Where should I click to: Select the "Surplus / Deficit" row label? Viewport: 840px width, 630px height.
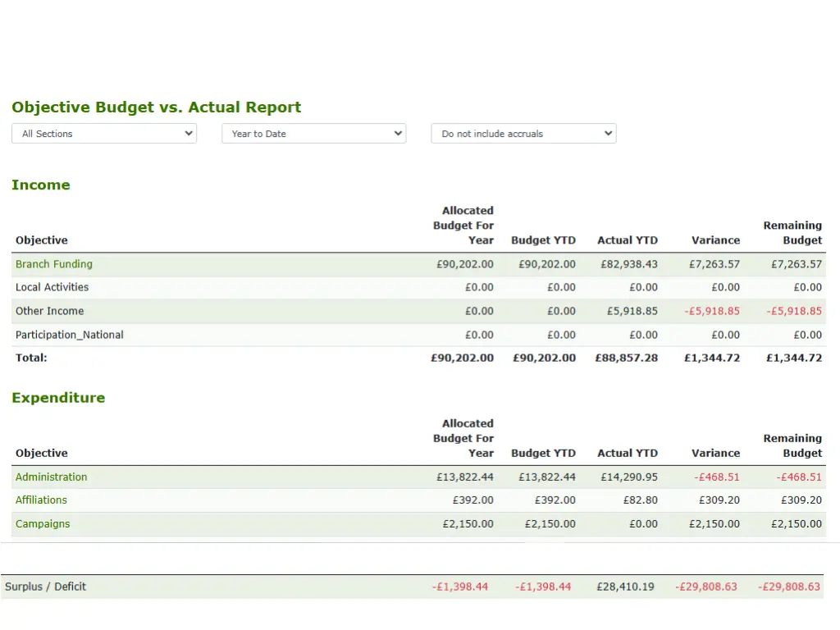coord(46,587)
